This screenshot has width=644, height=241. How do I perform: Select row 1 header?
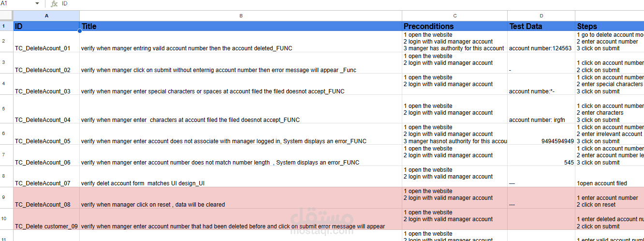6,26
